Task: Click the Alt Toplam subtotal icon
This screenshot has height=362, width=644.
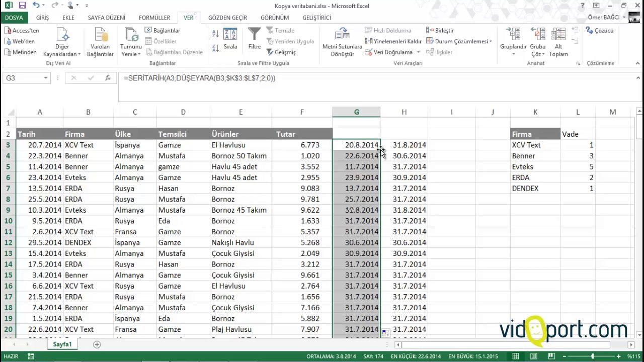Action: [x=558, y=34]
